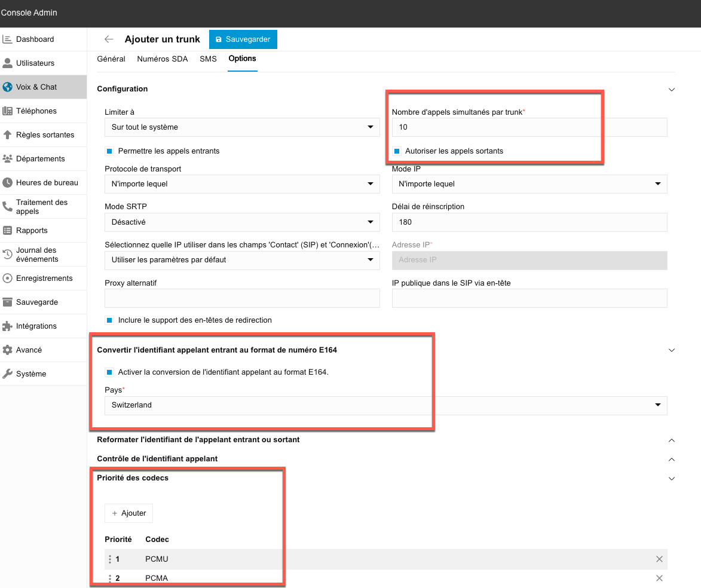The height and width of the screenshot is (588, 701).
Task: Switch to the Numéros SDA tab
Action: (x=163, y=59)
